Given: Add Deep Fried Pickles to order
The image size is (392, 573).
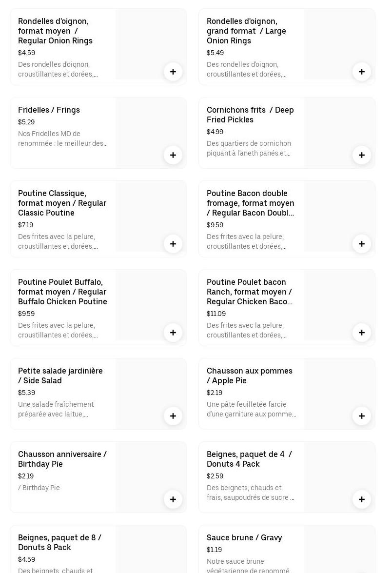Looking at the screenshot, I should point(362,155).
